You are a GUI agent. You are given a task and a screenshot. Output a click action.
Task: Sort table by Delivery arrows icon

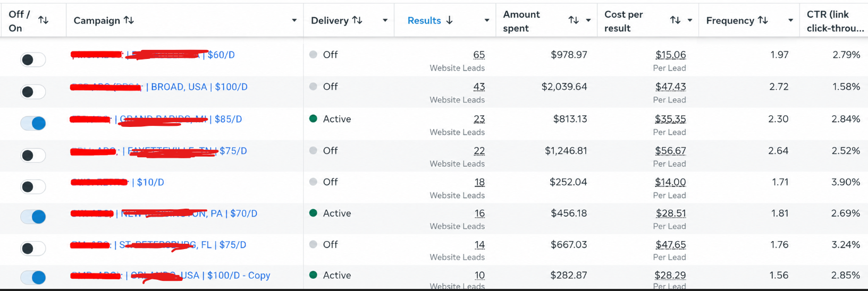(357, 20)
